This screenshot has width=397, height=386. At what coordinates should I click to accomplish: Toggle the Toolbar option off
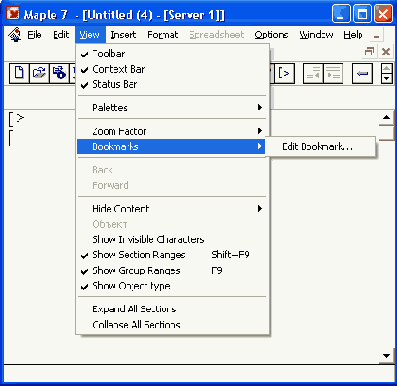click(x=172, y=53)
